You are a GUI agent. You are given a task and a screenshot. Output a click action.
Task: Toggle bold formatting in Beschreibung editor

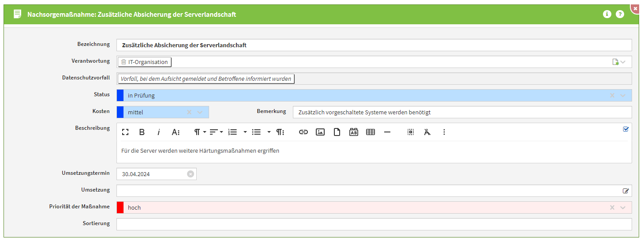coord(142,132)
